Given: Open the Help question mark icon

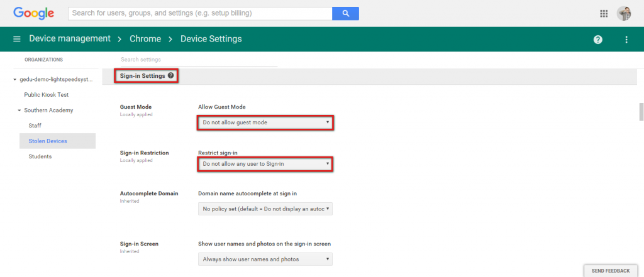Looking at the screenshot, I should [x=598, y=40].
